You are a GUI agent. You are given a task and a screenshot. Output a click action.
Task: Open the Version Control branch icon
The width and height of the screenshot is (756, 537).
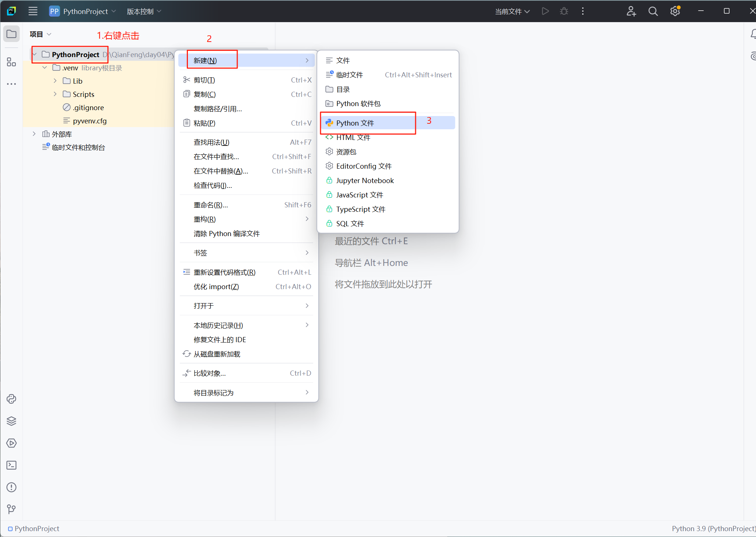pyautogui.click(x=11, y=509)
